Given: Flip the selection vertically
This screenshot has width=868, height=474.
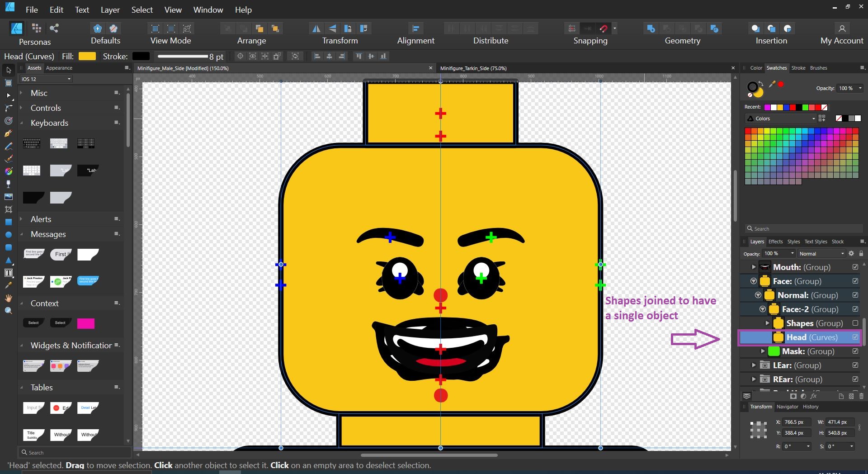Looking at the screenshot, I should pos(332,28).
